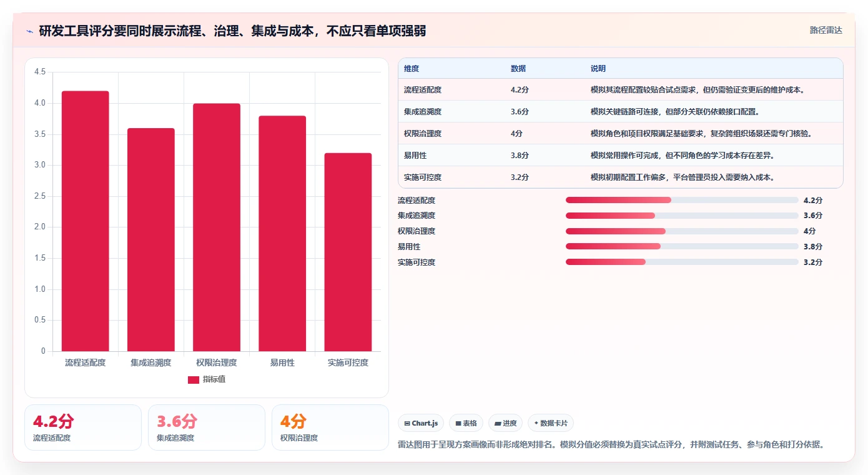
Task: Click the 3.8分 value in the table
Action: 520,156
